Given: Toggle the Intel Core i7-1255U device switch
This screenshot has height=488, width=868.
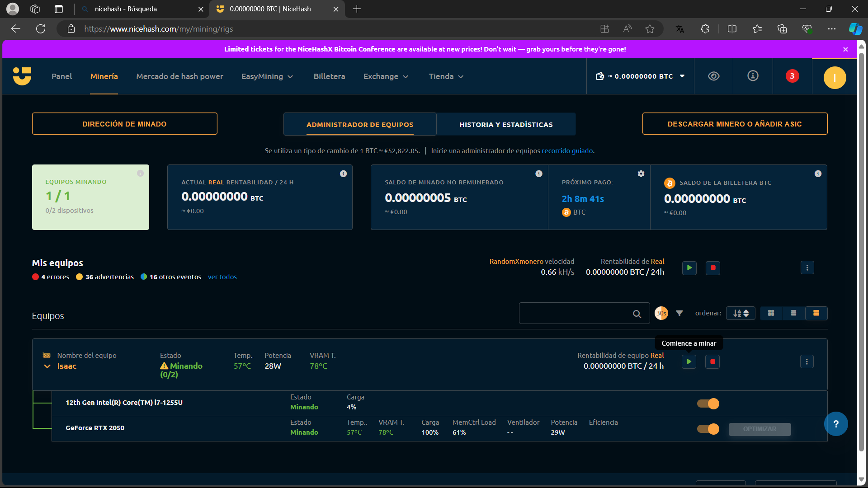Looking at the screenshot, I should [x=708, y=404].
